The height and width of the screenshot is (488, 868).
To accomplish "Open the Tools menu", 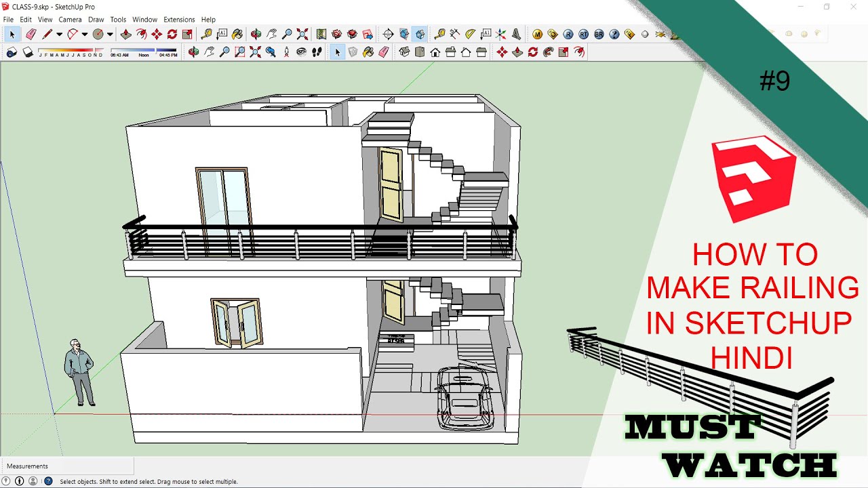I will (x=118, y=20).
